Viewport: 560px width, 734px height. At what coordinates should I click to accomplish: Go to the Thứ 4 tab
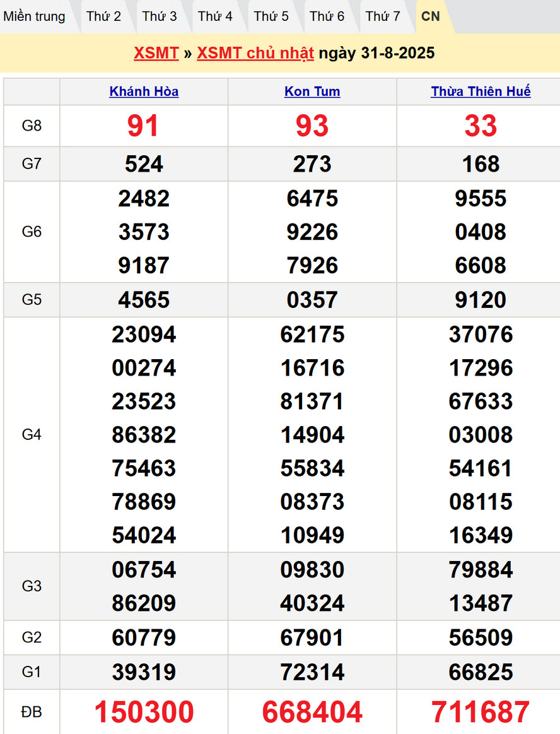pyautogui.click(x=215, y=16)
